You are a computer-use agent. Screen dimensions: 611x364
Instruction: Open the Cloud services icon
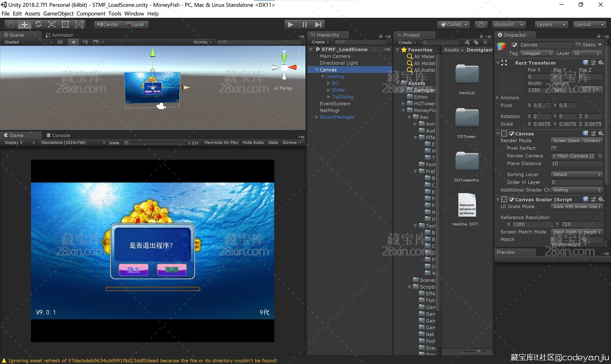481,24
